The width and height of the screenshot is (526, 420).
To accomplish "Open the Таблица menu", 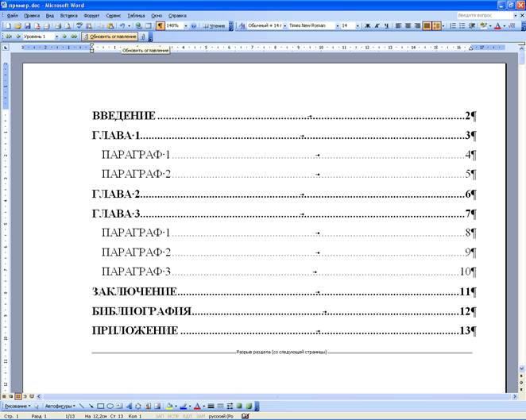I will point(136,15).
